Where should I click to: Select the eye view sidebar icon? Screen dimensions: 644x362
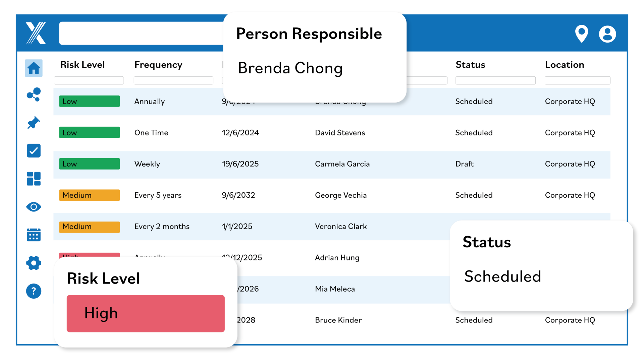point(34,207)
